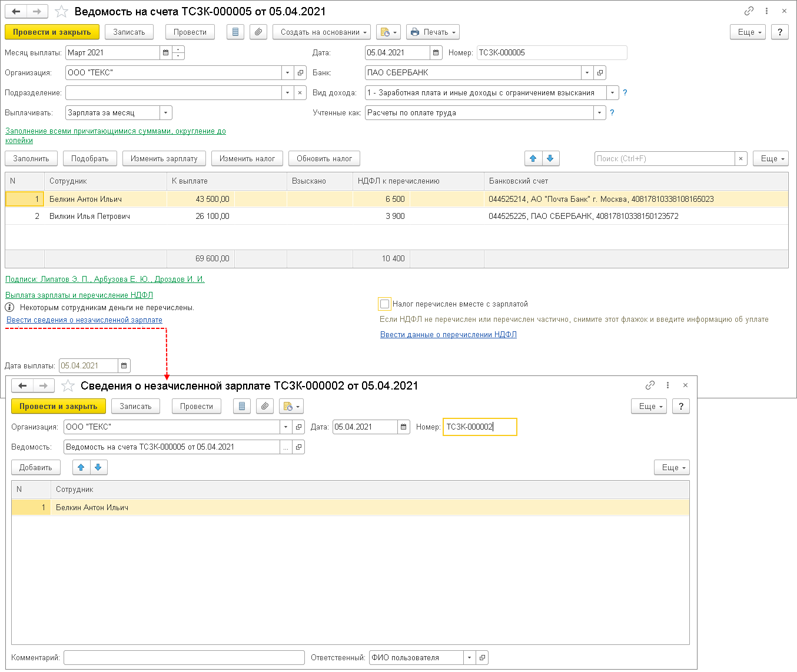Click forward arrow in Ведомость window
797x672 pixels.
click(38, 11)
